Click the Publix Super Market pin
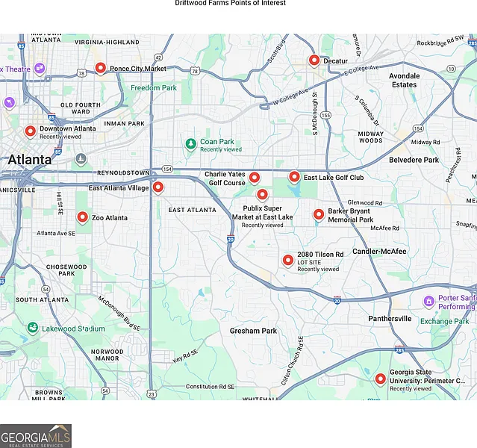The height and width of the screenshot is (448, 477). point(262,194)
